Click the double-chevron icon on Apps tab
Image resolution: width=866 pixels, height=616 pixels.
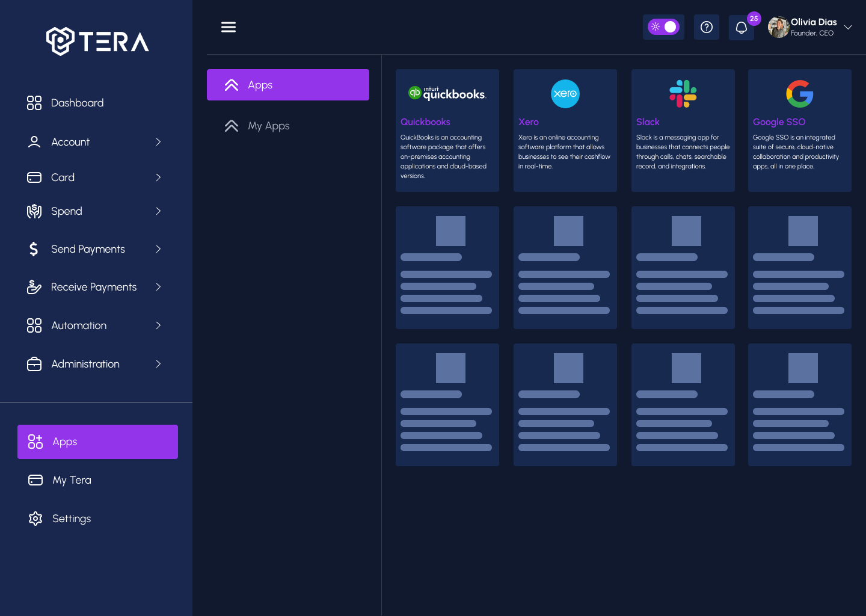(x=232, y=85)
